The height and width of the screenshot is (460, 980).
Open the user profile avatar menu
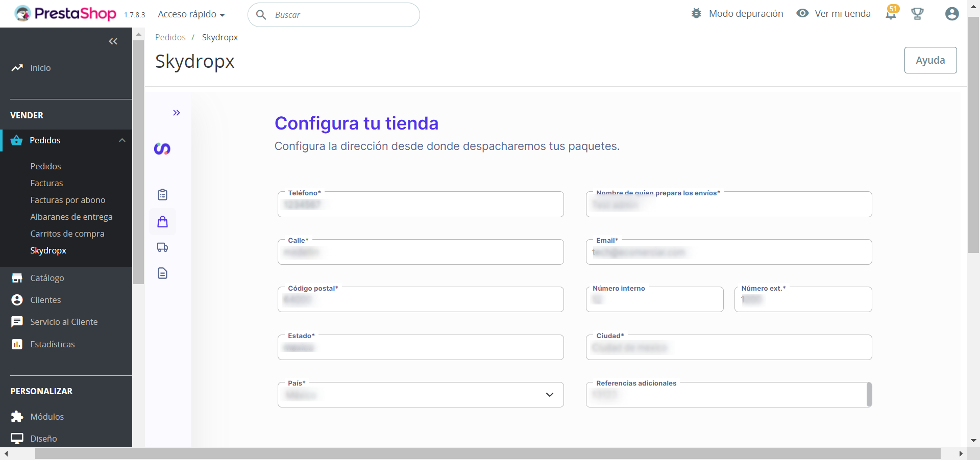(x=951, y=14)
